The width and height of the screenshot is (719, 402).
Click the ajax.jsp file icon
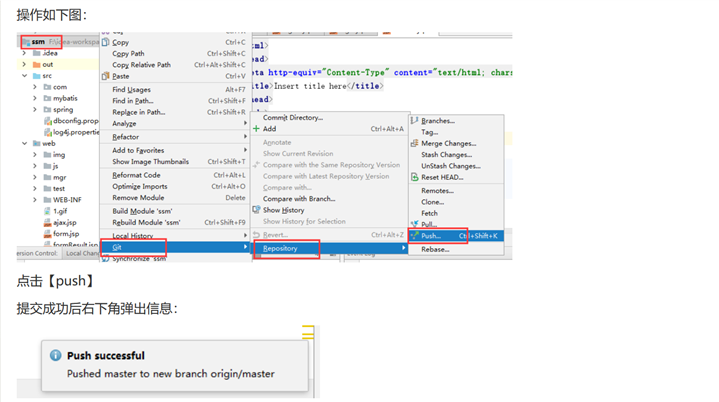coord(47,222)
